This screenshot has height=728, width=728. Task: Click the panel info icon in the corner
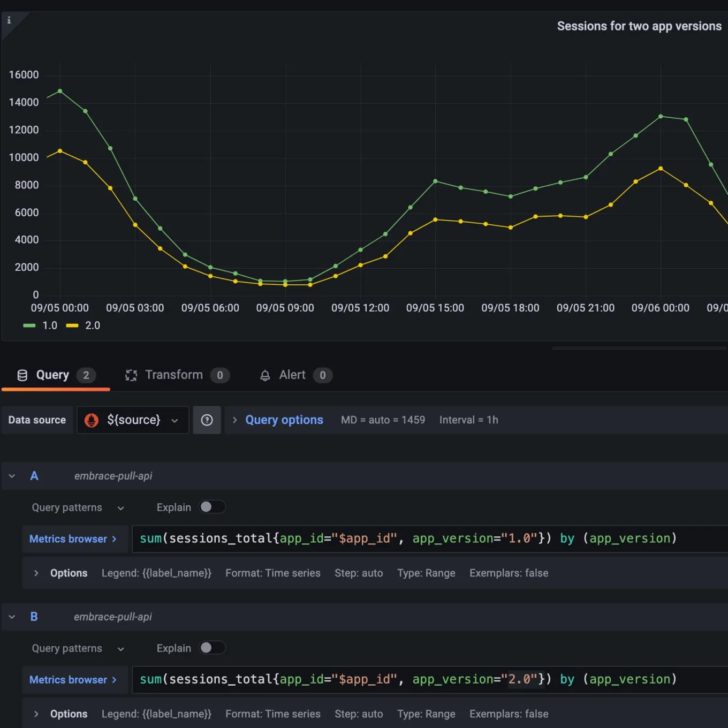tap(9, 20)
